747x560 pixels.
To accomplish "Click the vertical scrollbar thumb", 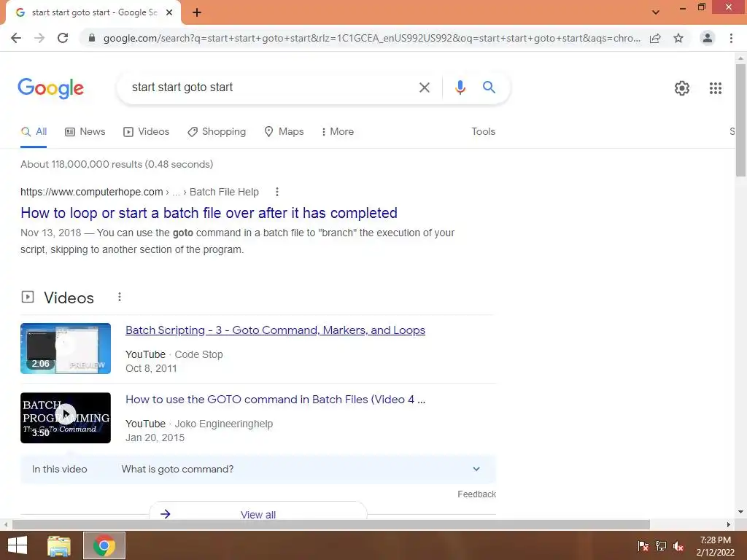I will click(740, 120).
